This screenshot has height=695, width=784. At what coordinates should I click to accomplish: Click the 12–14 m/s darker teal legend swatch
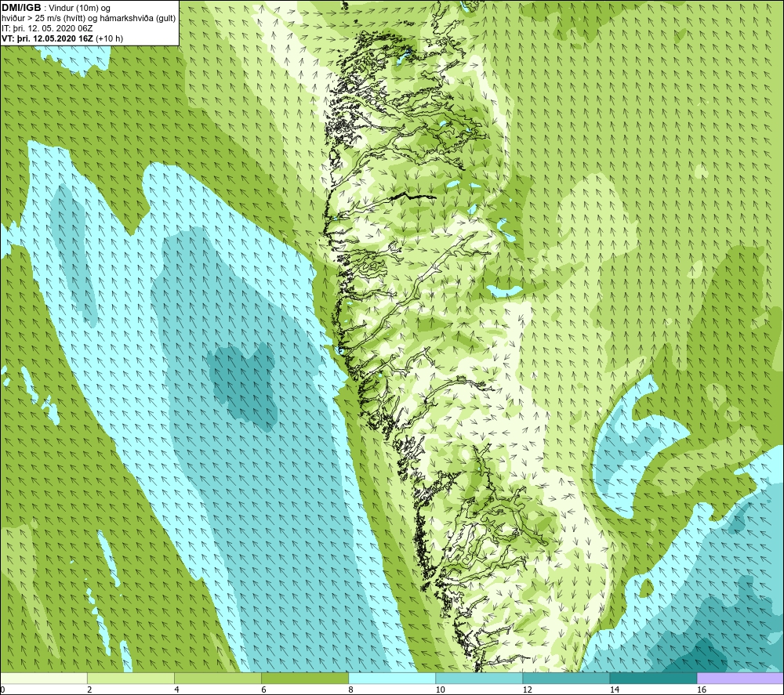point(566,678)
